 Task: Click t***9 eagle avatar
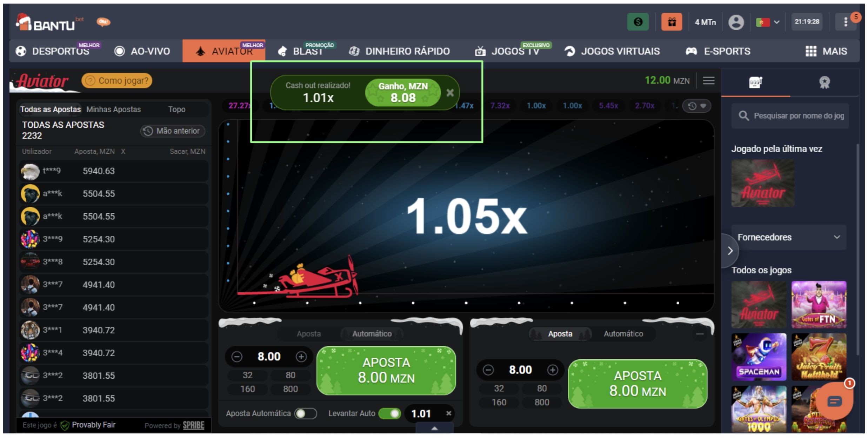point(30,171)
